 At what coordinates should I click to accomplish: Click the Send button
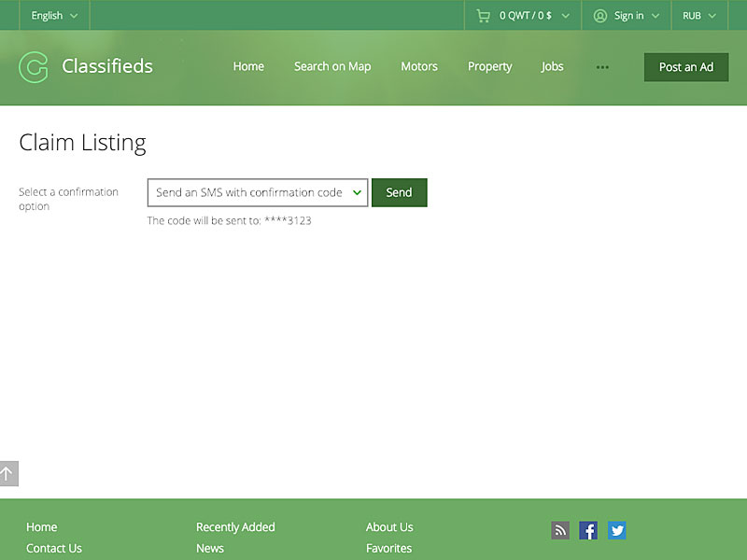[400, 192]
